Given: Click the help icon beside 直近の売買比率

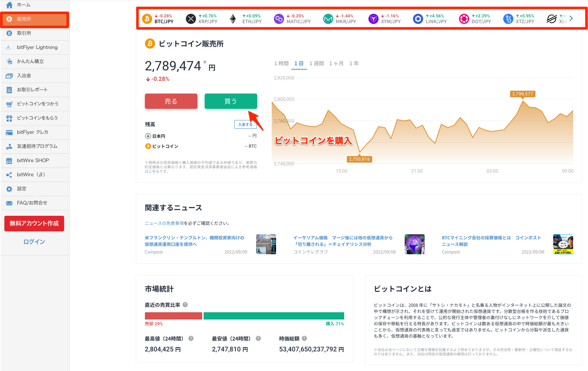Looking at the screenshot, I should tap(185, 305).
